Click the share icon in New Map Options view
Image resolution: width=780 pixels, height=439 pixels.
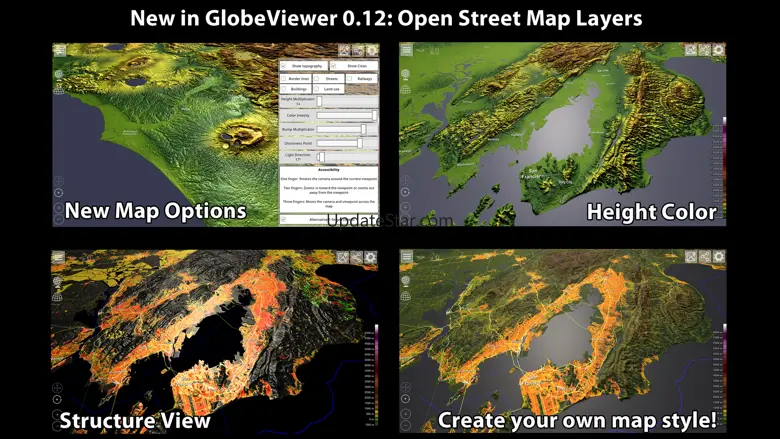(358, 50)
